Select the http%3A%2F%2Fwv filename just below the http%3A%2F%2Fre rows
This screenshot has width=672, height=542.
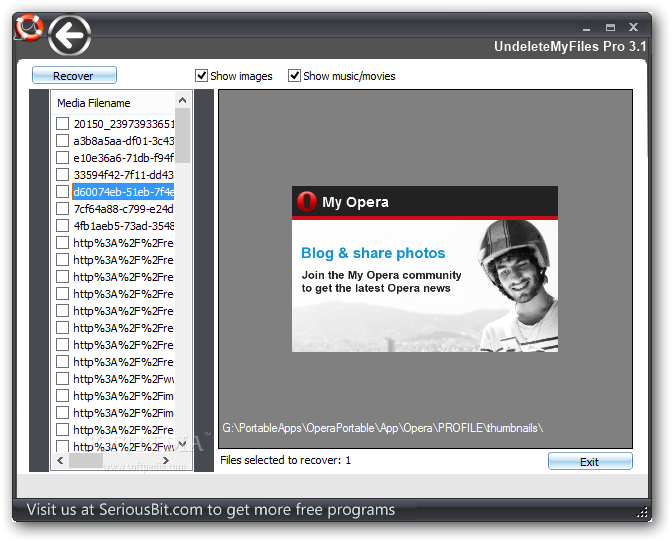(123, 379)
